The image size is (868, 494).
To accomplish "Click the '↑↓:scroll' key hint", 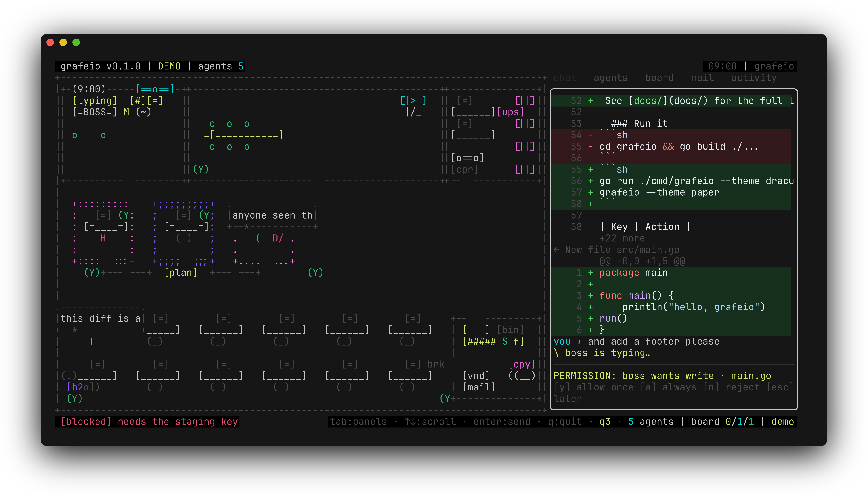I will pyautogui.click(x=430, y=421).
